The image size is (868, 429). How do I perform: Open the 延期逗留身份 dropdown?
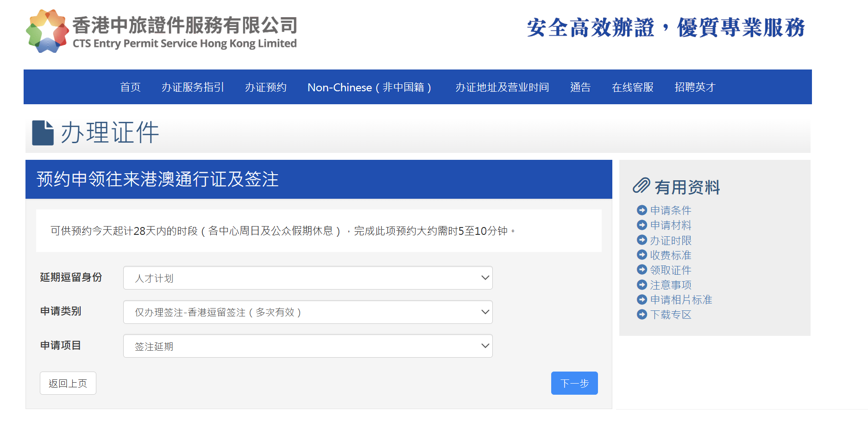[308, 278]
